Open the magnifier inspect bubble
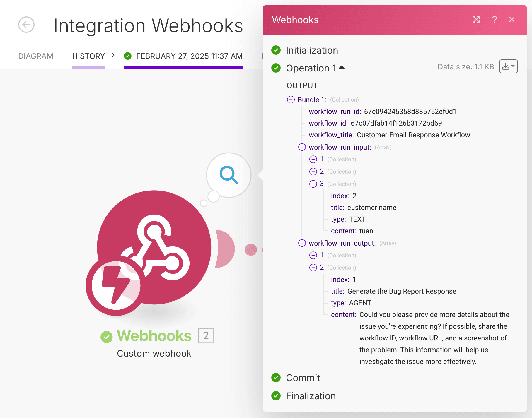This screenshot has height=418, width=532. point(229,175)
